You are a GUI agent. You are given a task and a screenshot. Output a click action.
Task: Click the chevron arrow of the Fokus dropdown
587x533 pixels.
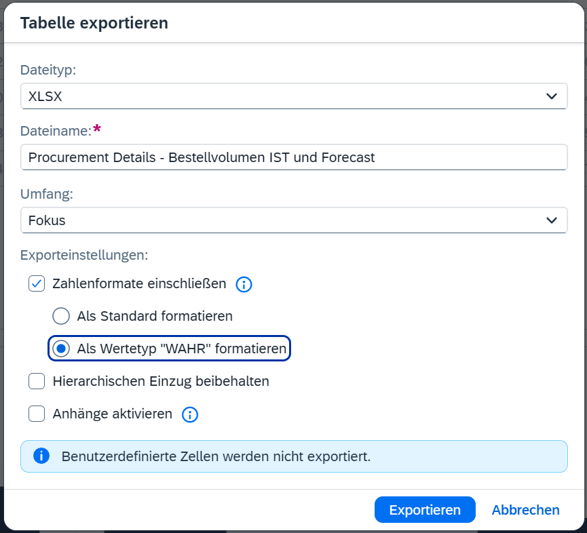pos(551,220)
